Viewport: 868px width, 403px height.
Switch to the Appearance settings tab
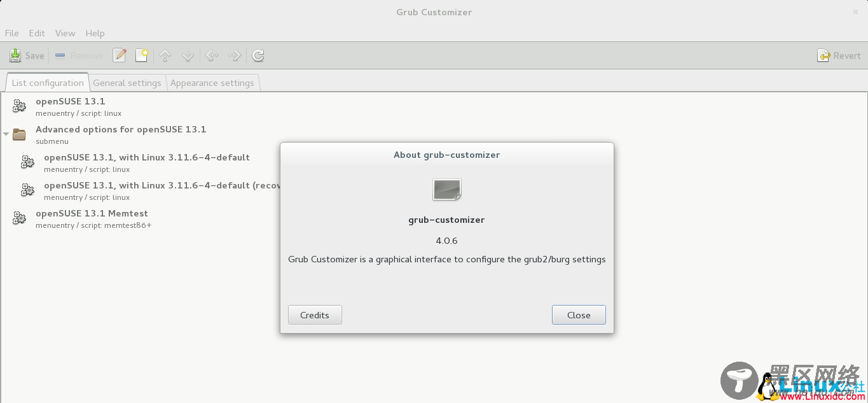click(212, 83)
